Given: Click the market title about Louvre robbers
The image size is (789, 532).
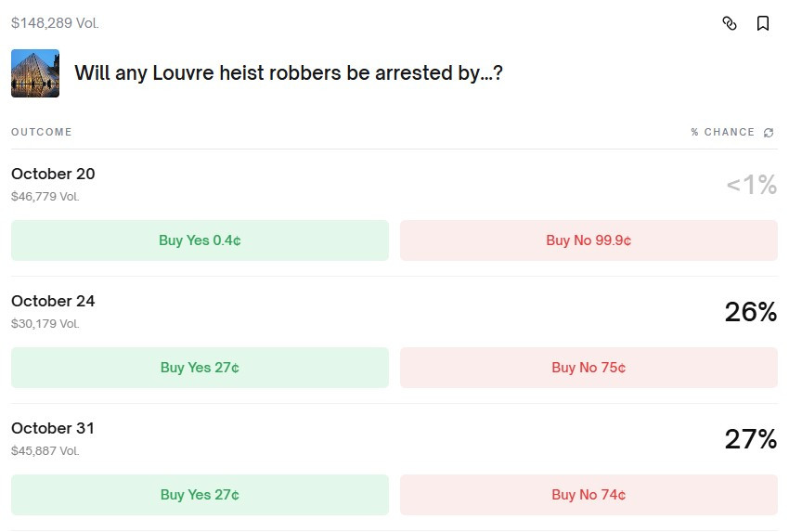Looking at the screenshot, I should pyautogui.click(x=289, y=72).
